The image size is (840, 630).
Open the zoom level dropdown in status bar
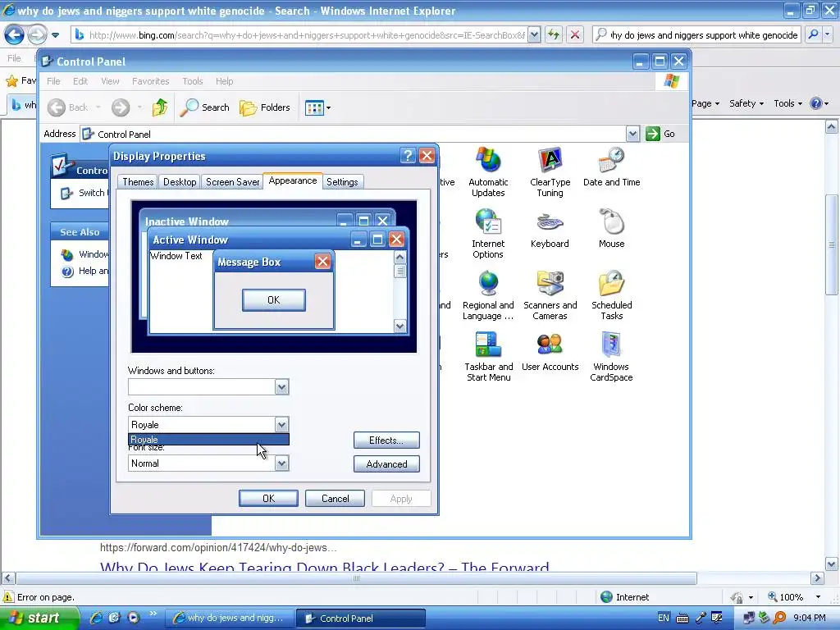click(818, 597)
